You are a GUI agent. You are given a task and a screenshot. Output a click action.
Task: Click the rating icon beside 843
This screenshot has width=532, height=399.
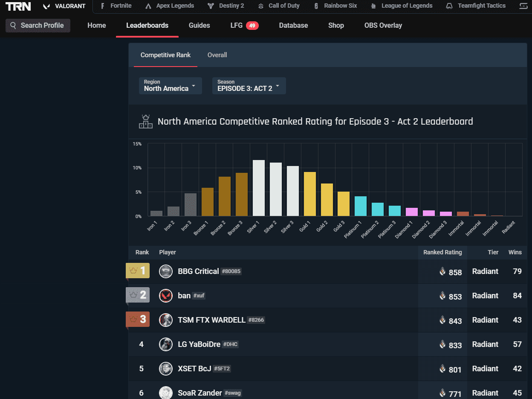click(x=442, y=320)
